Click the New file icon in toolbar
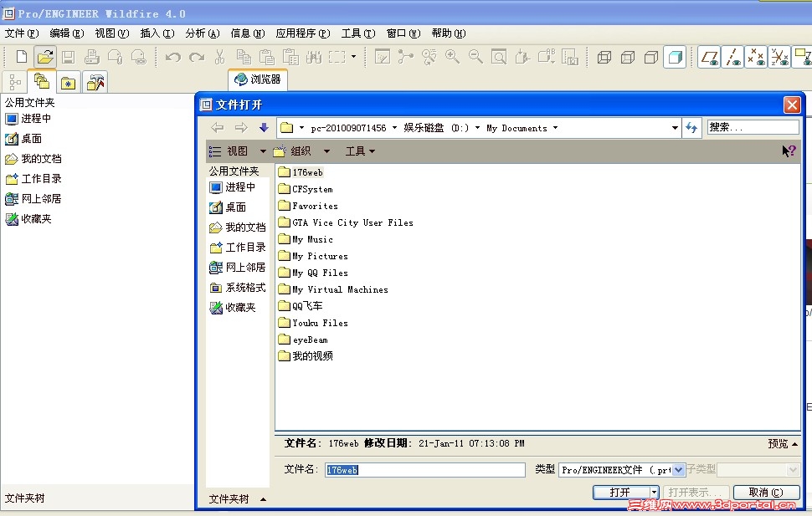Screen dimensions: 812x516 (x=21, y=56)
